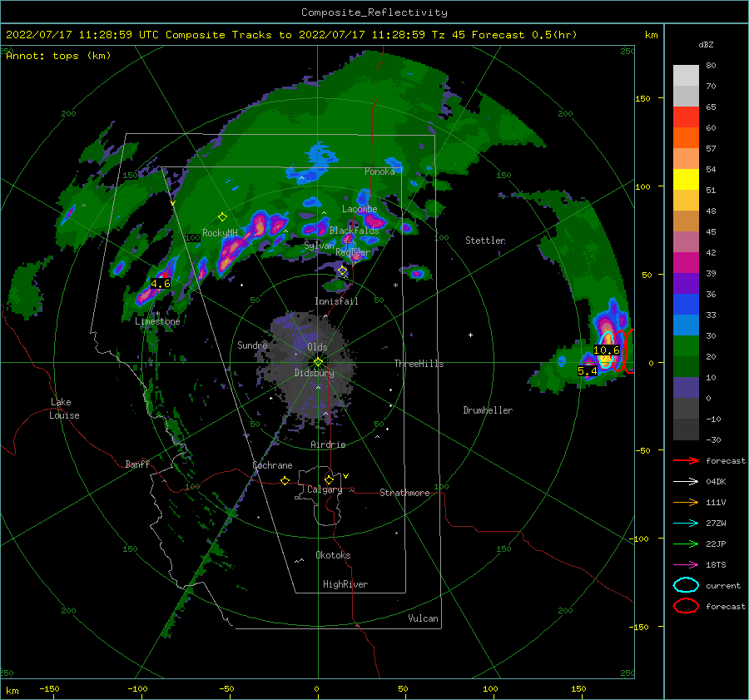Click the red 60 dBZ color swatch
Screen dimensions: 749x700
(686, 117)
